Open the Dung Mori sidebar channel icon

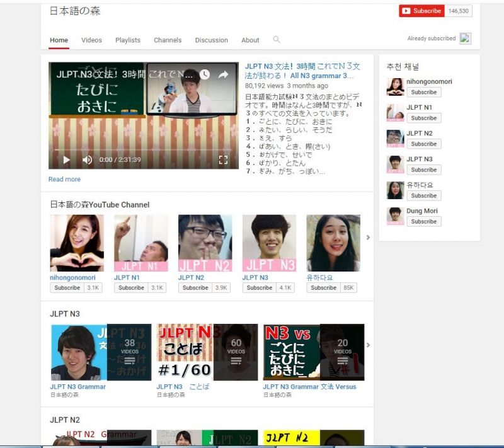(x=395, y=216)
